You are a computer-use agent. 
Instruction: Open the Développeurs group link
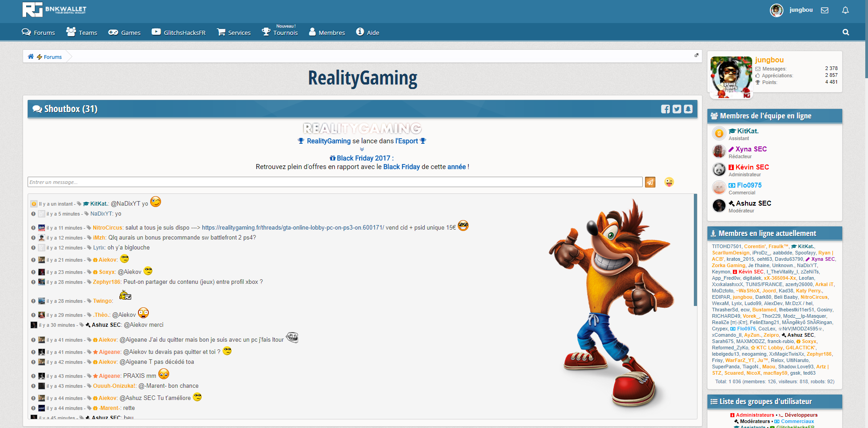pyautogui.click(x=801, y=415)
